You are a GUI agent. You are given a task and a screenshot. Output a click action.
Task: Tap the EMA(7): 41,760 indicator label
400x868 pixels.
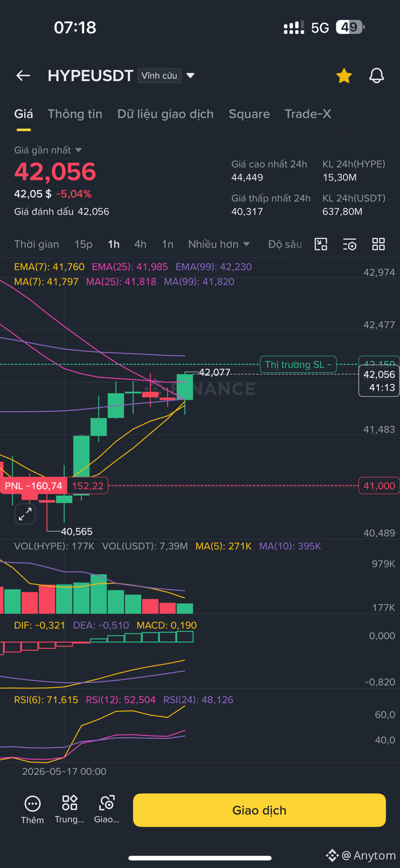(49, 267)
